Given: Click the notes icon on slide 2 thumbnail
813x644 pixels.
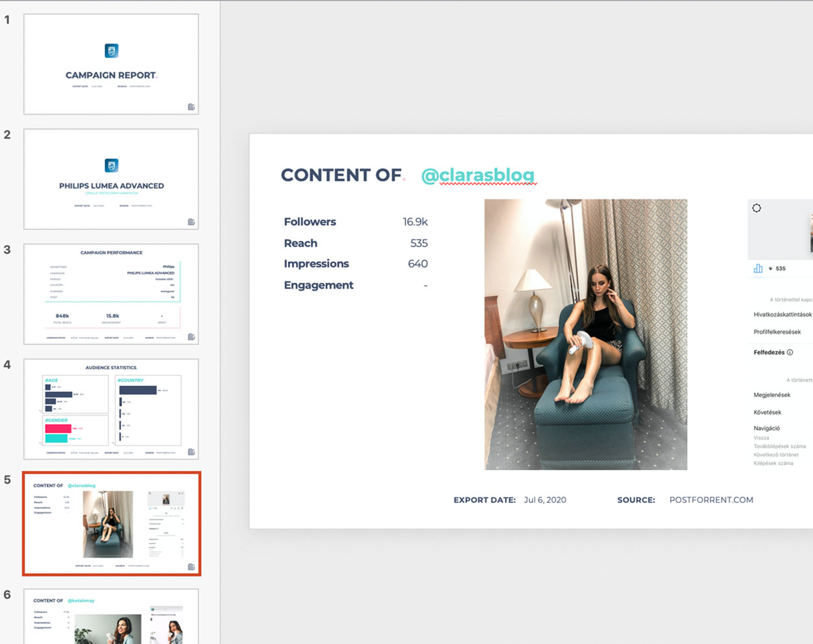Looking at the screenshot, I should coord(191,222).
